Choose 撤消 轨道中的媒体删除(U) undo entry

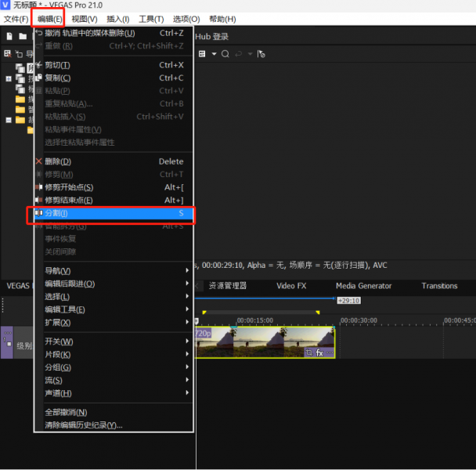point(114,33)
